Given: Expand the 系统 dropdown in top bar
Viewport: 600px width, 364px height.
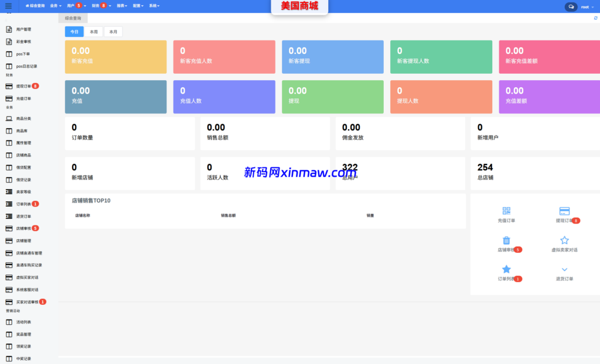Looking at the screenshot, I should point(154,6).
